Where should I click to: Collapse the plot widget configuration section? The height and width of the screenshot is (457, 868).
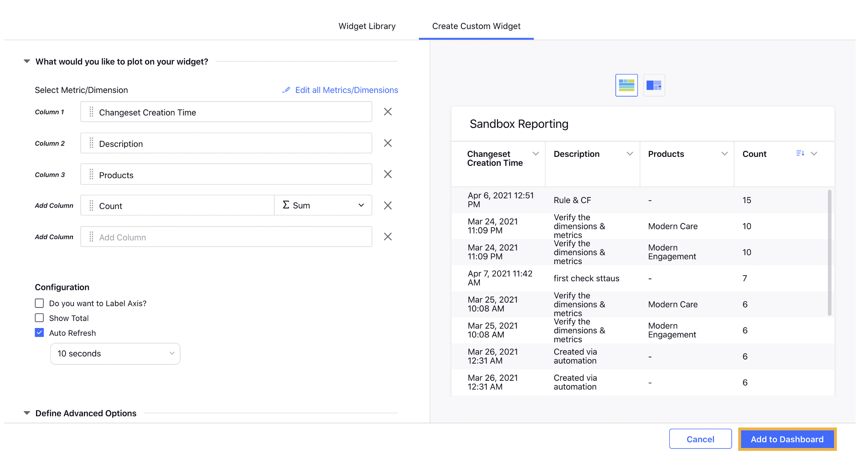coord(26,61)
